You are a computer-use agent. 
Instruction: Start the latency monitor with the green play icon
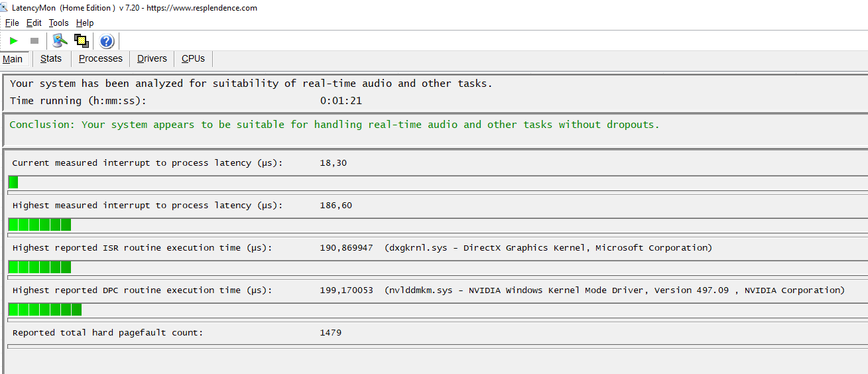click(13, 41)
